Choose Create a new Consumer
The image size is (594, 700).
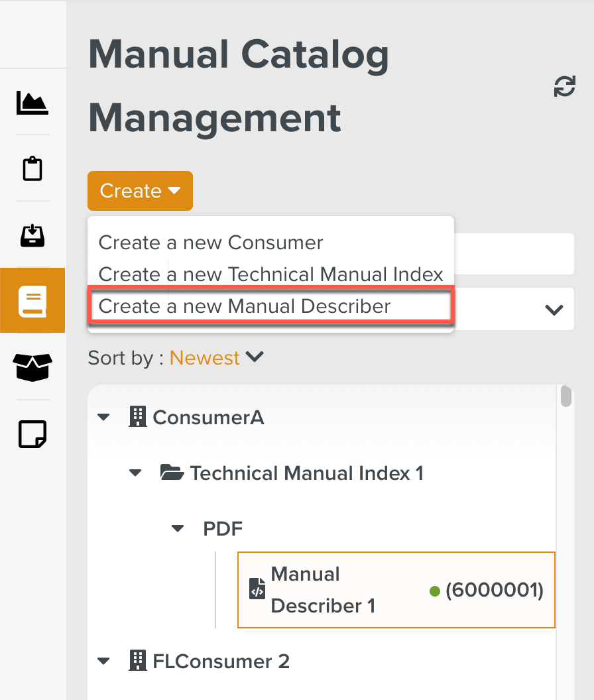[x=211, y=243]
